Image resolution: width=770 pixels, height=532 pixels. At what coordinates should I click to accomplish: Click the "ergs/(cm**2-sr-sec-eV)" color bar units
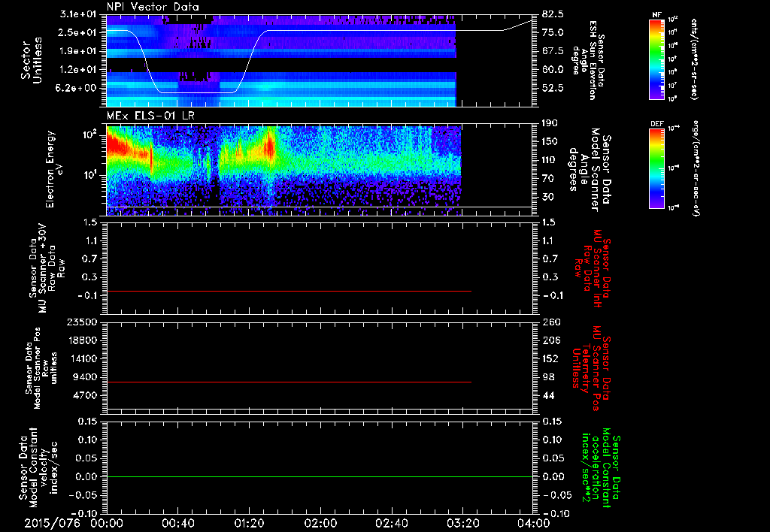[695, 168]
